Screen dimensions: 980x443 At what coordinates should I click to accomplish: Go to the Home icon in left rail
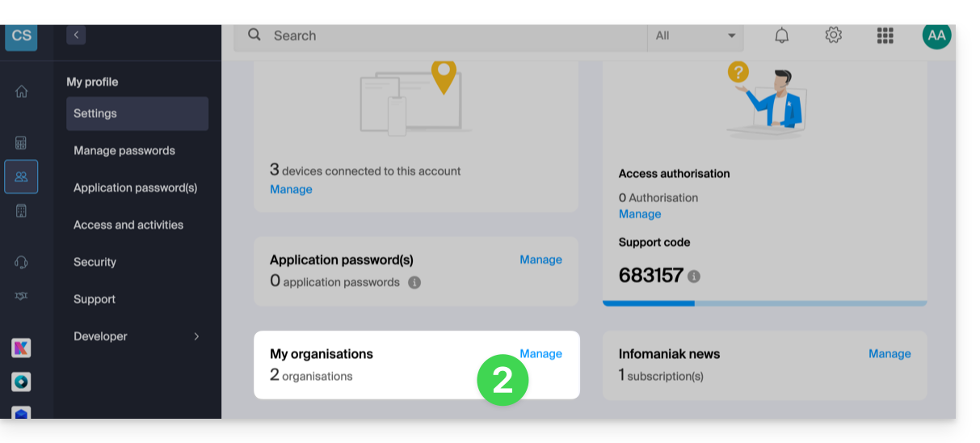coord(22,91)
